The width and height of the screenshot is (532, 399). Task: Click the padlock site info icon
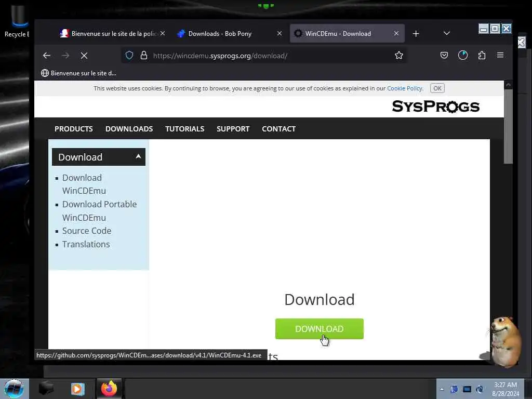tap(144, 55)
